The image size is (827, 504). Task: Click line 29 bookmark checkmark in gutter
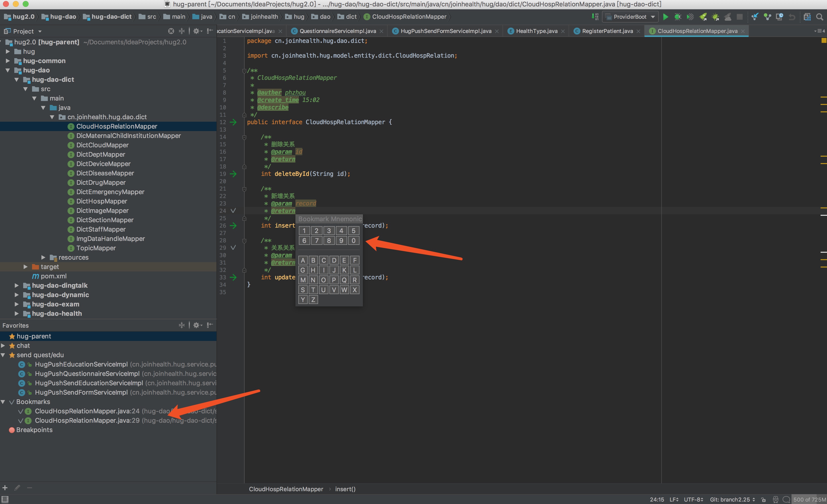click(233, 248)
